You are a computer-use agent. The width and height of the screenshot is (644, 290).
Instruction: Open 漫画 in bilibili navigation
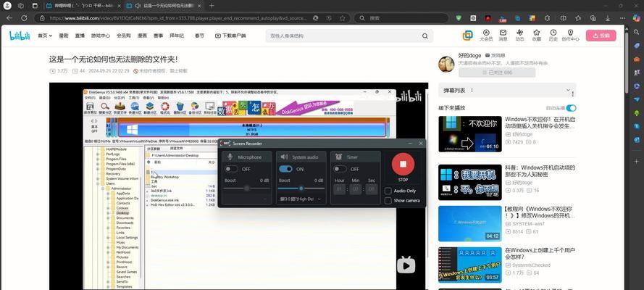(142, 36)
